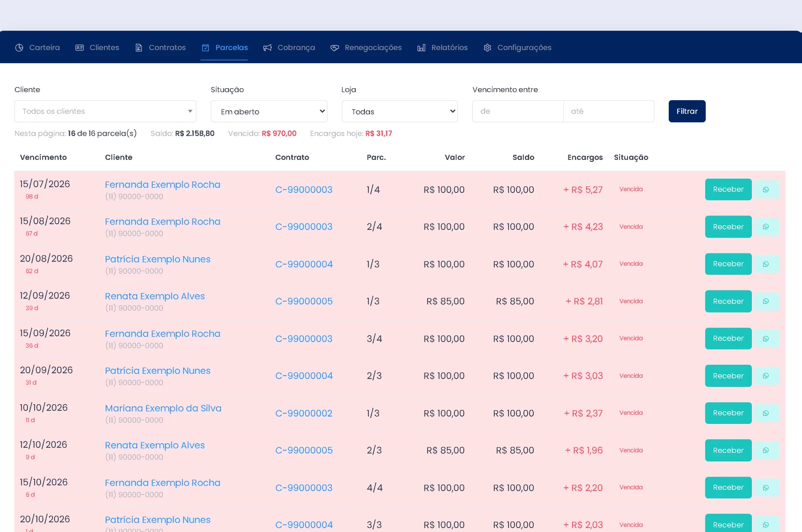Click overdue total 'R$ 970,00'
The width and height of the screenshot is (802, 532).
(279, 133)
